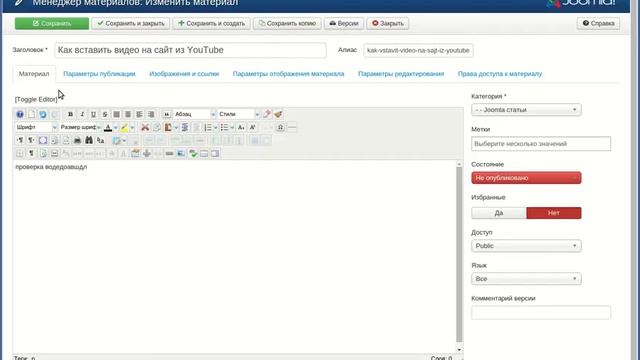Click into the Заголовок title field
640x360 pixels.
[190, 50]
